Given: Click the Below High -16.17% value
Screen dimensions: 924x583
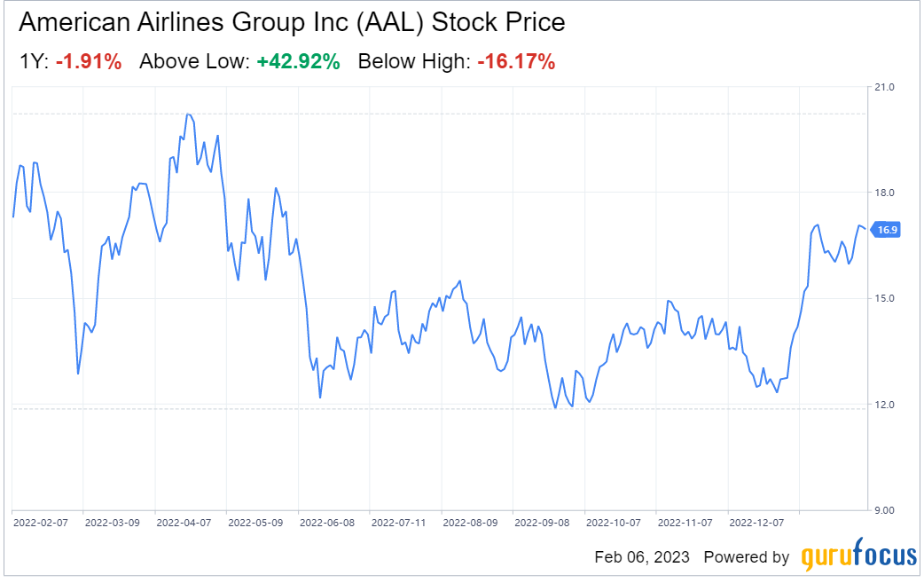Looking at the screenshot, I should 515,61.
